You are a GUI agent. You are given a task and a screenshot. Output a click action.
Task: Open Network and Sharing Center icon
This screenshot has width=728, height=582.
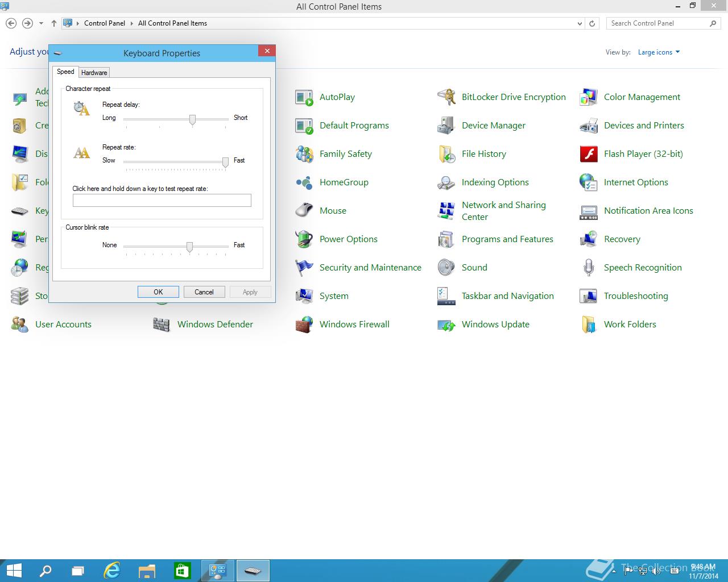click(446, 211)
